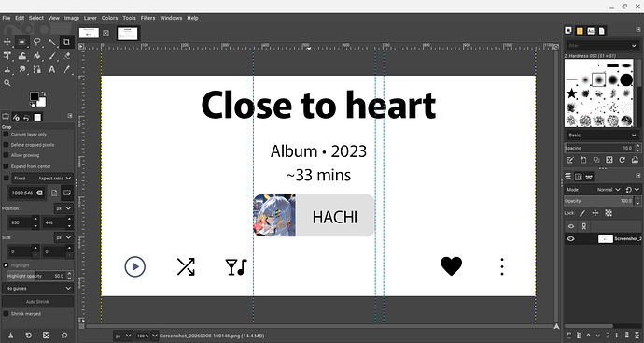Select the Zoom magnifier tool
The height and width of the screenshot is (343, 644).
[x=7, y=83]
